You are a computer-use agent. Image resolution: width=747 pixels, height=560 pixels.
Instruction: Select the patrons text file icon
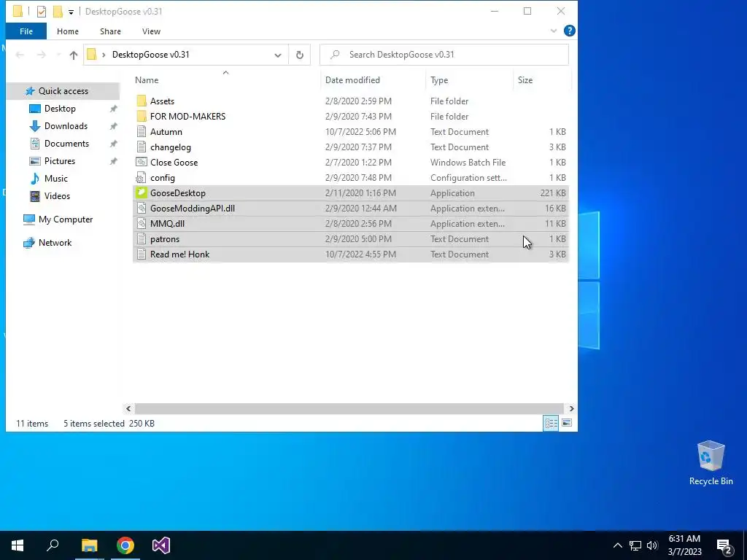(x=142, y=239)
